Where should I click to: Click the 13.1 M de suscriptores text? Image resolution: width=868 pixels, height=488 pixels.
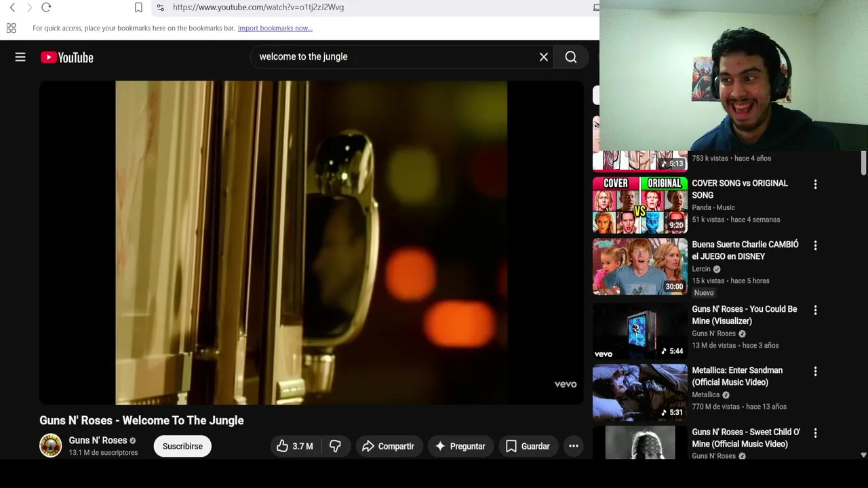point(103,453)
